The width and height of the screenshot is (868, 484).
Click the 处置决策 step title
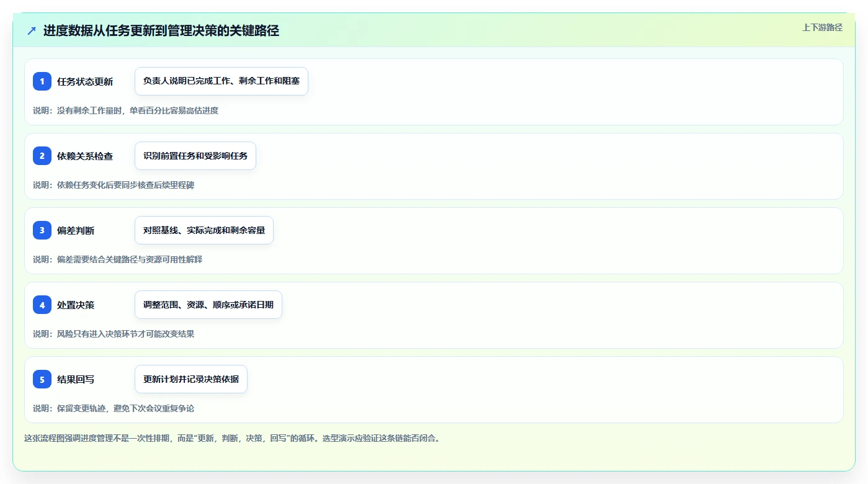point(76,305)
